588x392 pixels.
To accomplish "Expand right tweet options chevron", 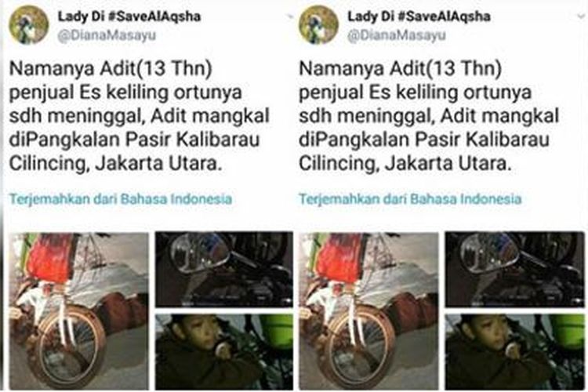I will tap(581, 16).
